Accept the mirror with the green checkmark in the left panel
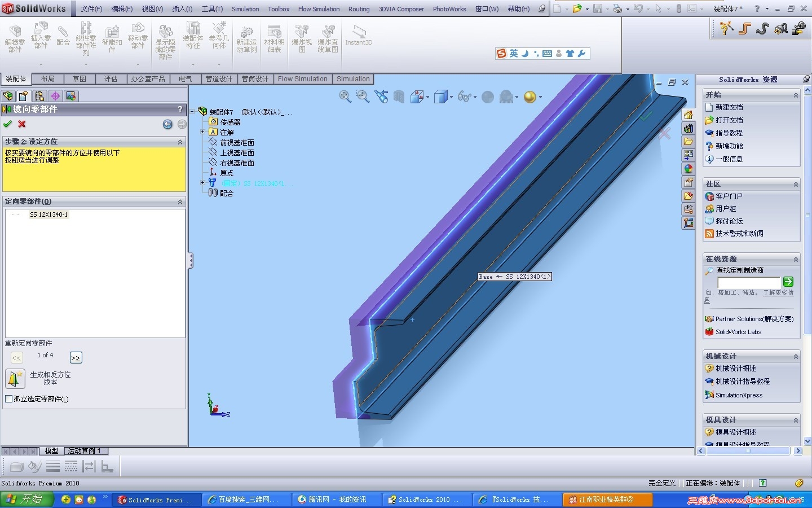812x508 pixels. point(7,124)
